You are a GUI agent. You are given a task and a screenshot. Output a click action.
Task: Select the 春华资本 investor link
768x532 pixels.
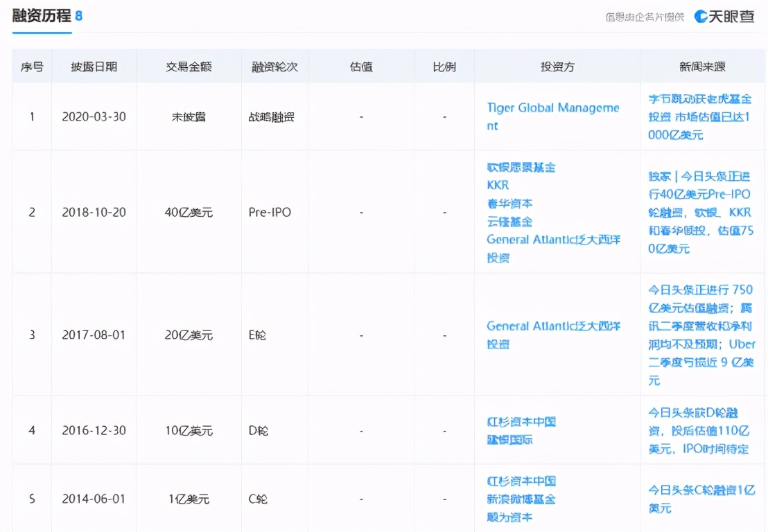pos(509,204)
